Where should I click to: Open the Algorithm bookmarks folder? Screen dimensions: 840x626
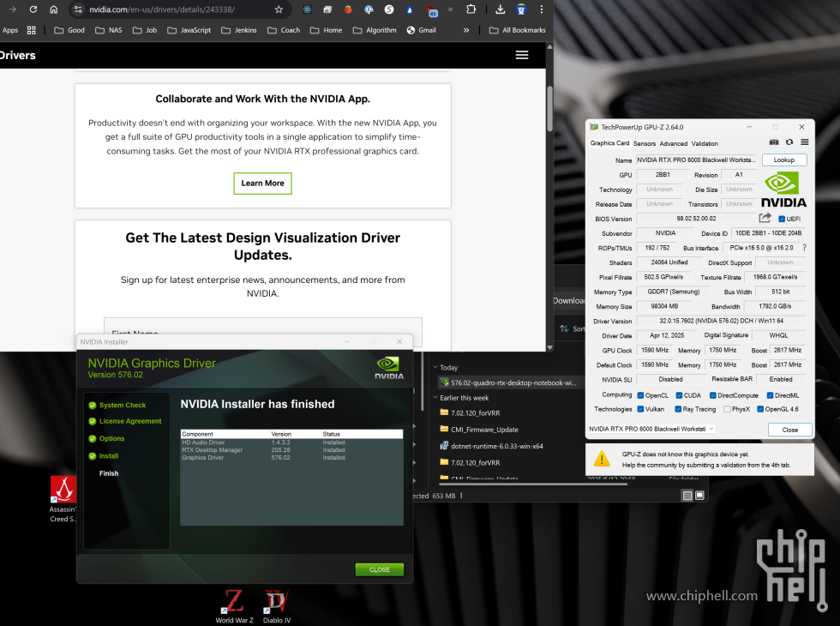(375, 30)
